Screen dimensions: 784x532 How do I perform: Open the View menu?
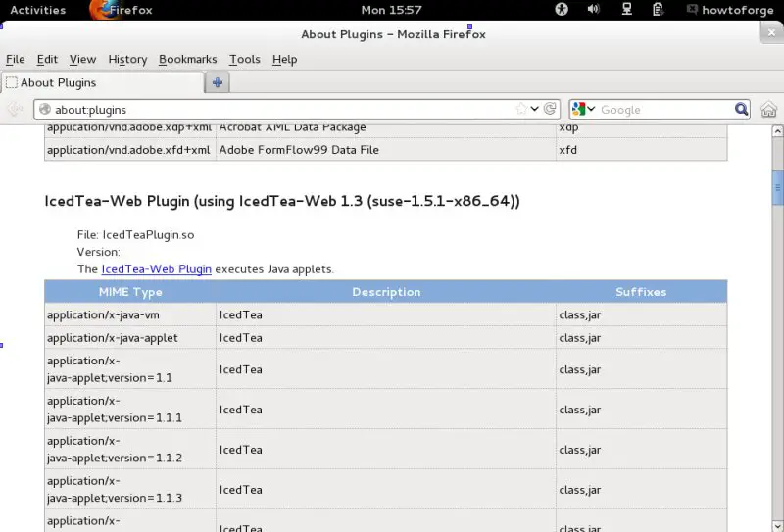82,59
